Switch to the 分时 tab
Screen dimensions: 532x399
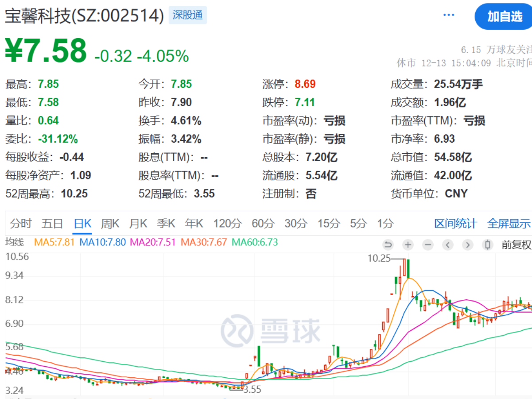(21, 224)
